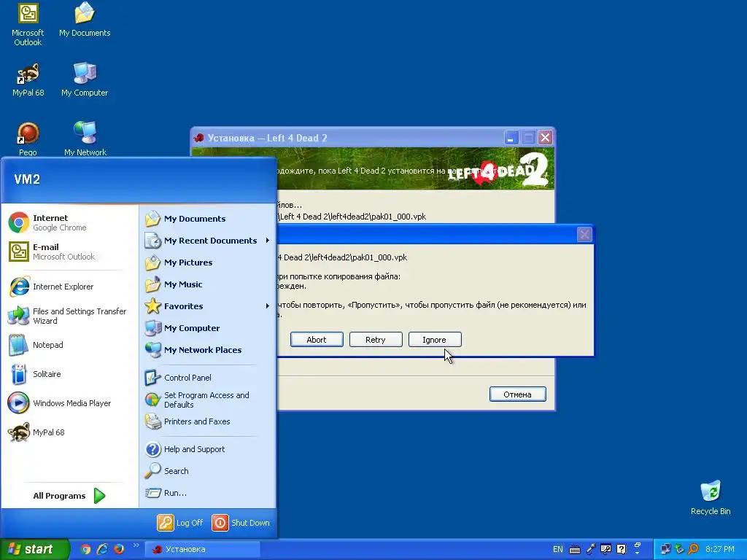Open Search from the Start menu

pos(206,471)
